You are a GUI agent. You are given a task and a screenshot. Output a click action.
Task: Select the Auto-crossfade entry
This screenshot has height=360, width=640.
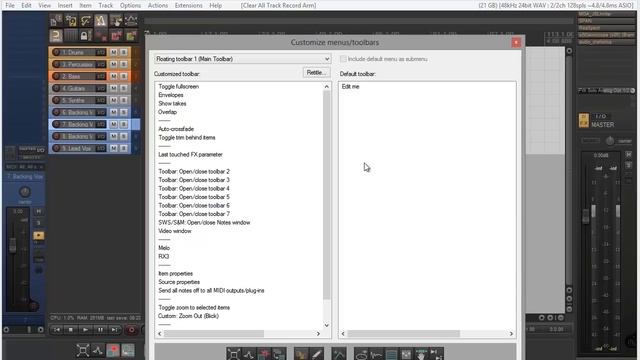176,129
